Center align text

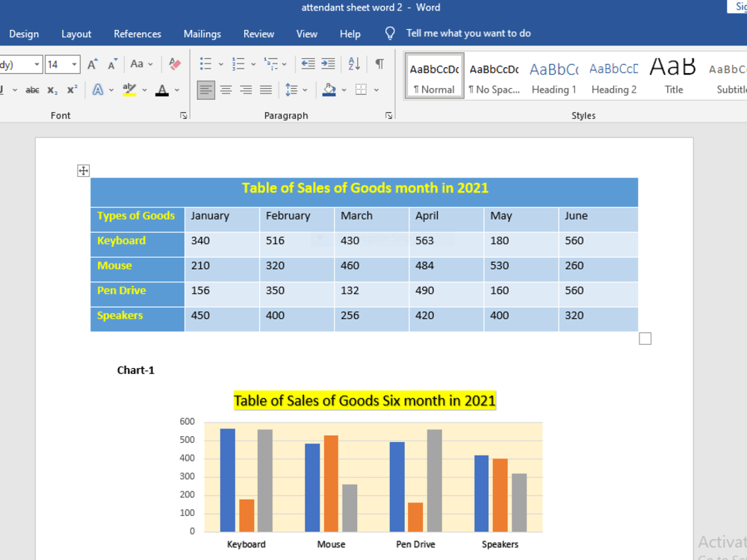226,90
